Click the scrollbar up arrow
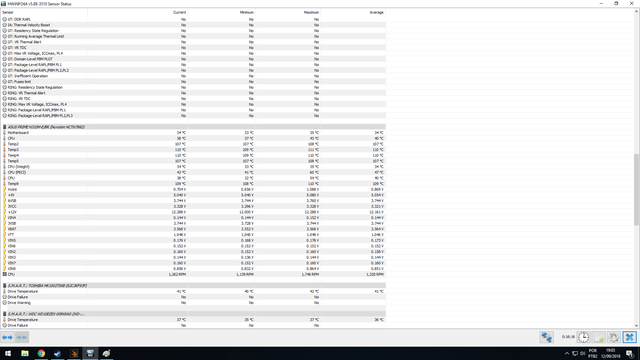640x360 pixels. point(636,12)
